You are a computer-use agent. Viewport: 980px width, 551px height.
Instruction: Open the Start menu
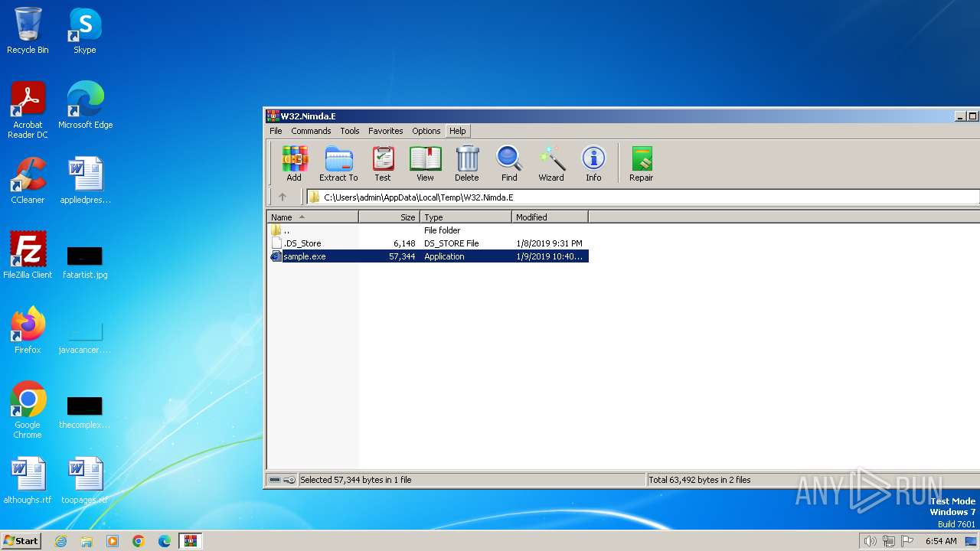click(x=21, y=540)
